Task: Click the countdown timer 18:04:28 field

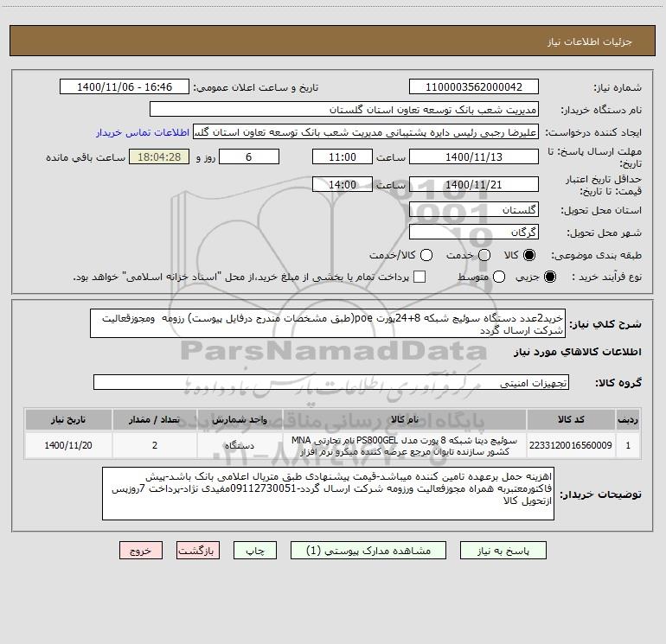Action: [159, 156]
